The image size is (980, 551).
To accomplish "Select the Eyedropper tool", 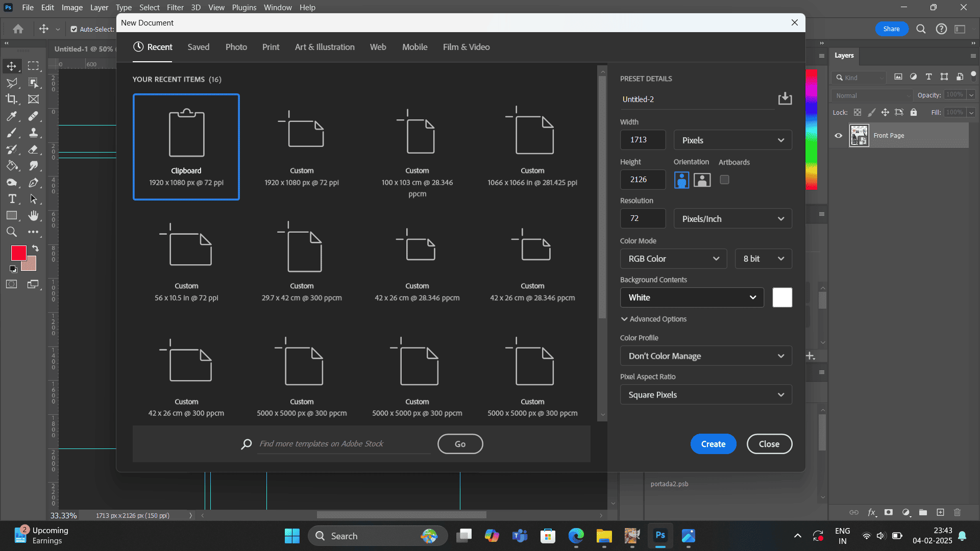I will point(11,116).
